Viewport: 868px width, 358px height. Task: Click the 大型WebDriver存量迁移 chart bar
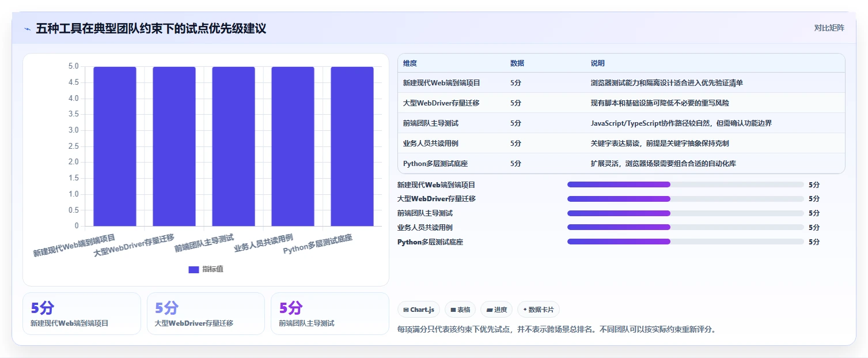tap(174, 146)
